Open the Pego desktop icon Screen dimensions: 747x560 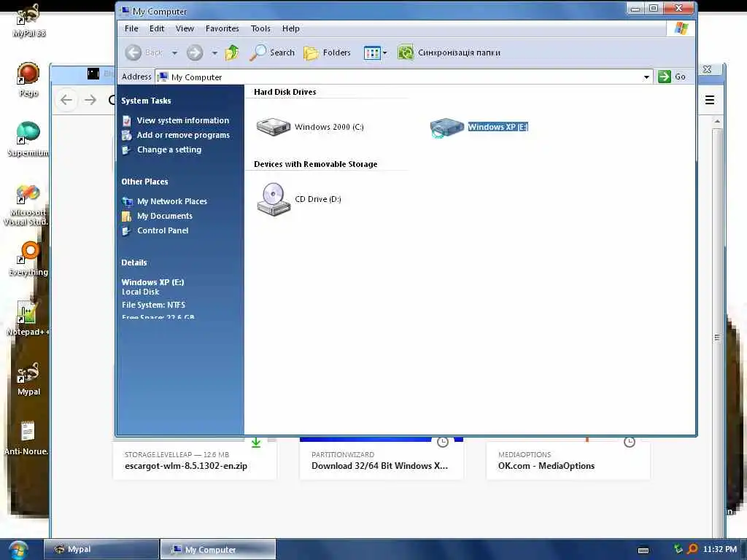point(28,79)
